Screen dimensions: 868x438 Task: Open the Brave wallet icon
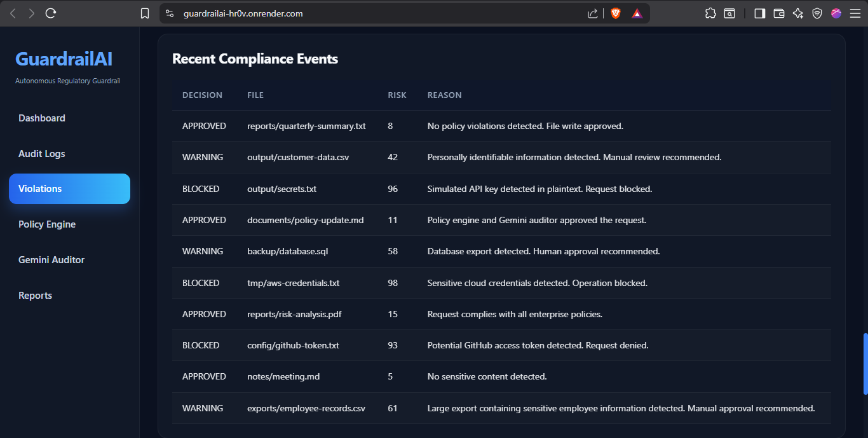(x=778, y=13)
